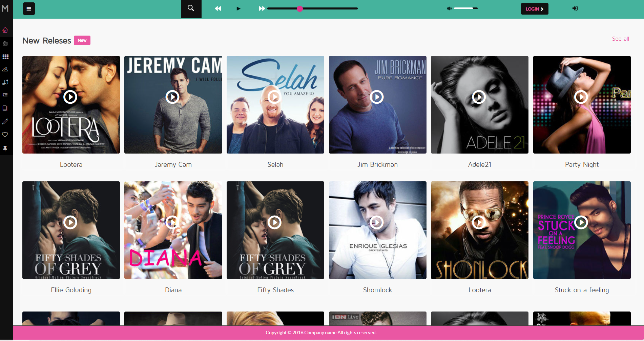Click the LOGIN button
644x341 pixels.
535,9
